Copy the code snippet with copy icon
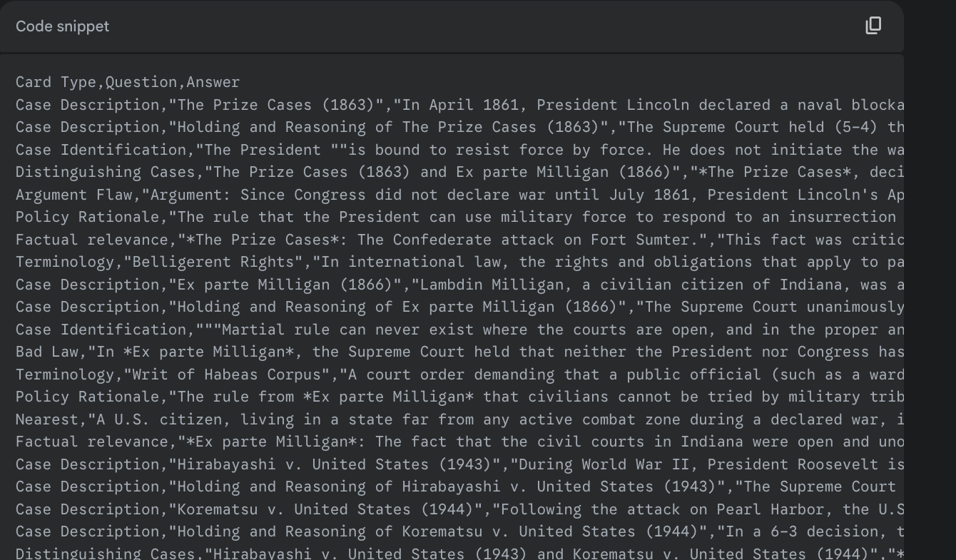 873,26
